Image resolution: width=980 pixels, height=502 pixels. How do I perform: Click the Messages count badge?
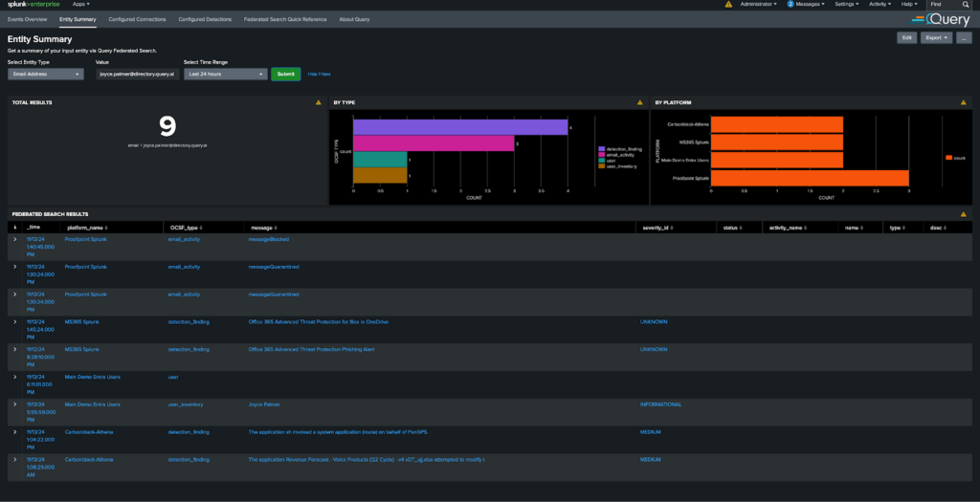point(791,5)
